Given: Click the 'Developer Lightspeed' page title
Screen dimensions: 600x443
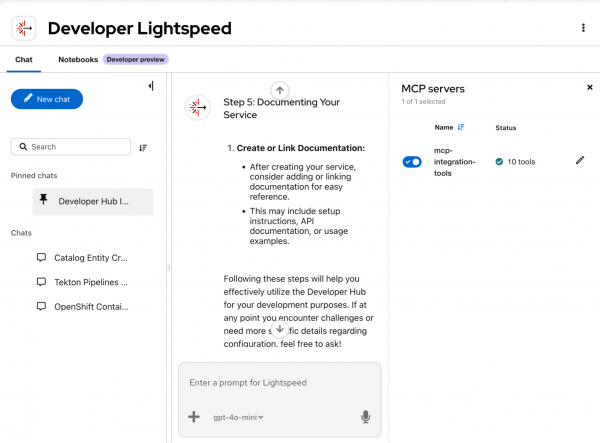Looking at the screenshot, I should coord(140,28).
